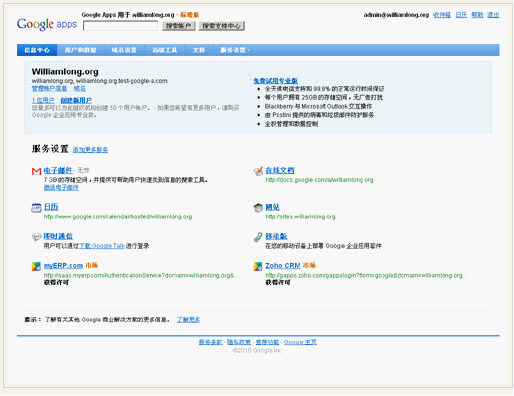Click the 下载 Google Talk link
The width and height of the screenshot is (514, 396).
pos(102,246)
